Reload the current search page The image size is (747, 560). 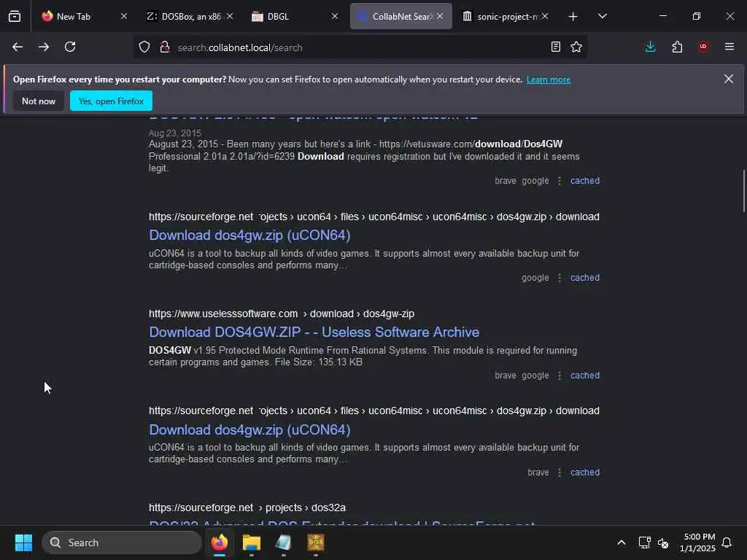[x=70, y=47]
